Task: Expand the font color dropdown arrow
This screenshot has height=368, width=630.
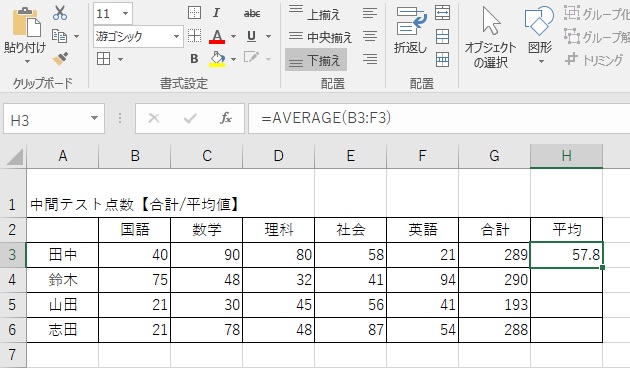Action: click(233, 37)
